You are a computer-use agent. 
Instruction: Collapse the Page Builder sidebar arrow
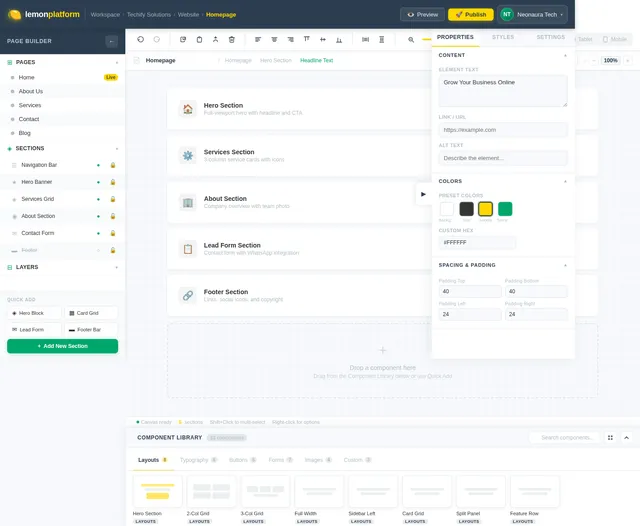[111, 41]
